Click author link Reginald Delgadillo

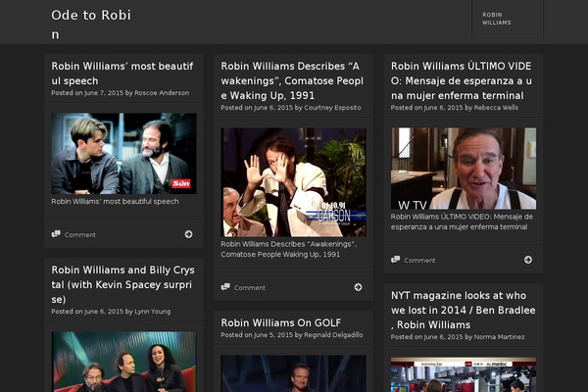[x=333, y=335]
